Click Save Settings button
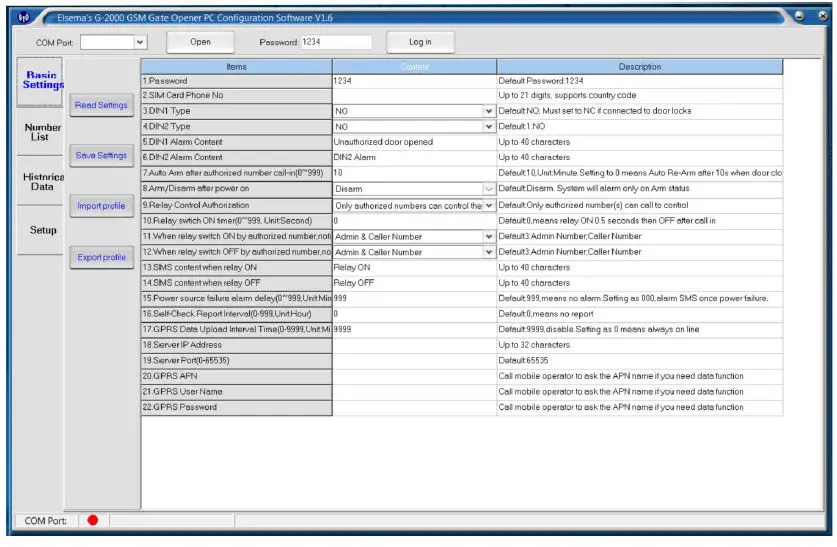Screen dimensions: 837x547 (101, 155)
